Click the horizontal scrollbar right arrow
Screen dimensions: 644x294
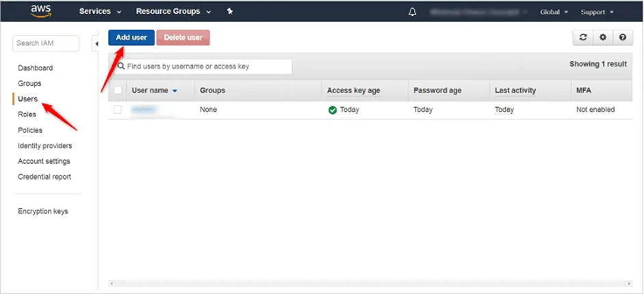pyautogui.click(x=629, y=283)
